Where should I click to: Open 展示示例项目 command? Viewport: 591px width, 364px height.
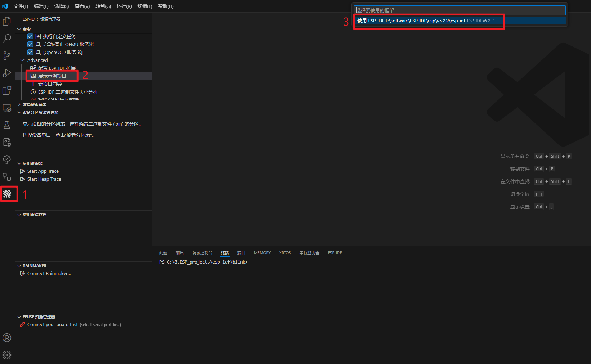pos(52,76)
